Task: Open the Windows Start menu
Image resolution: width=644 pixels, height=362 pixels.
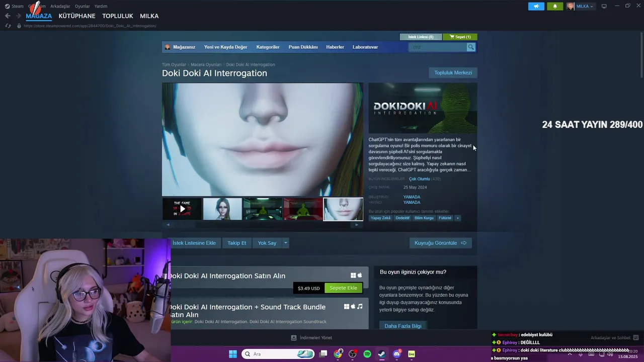Action: [x=233, y=354]
